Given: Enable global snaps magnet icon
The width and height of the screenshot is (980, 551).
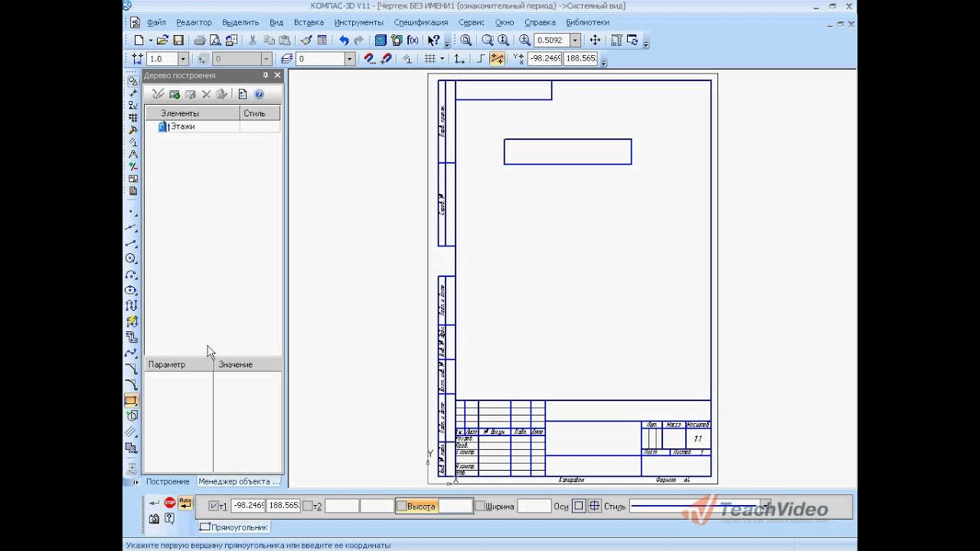Looking at the screenshot, I should click(x=368, y=59).
